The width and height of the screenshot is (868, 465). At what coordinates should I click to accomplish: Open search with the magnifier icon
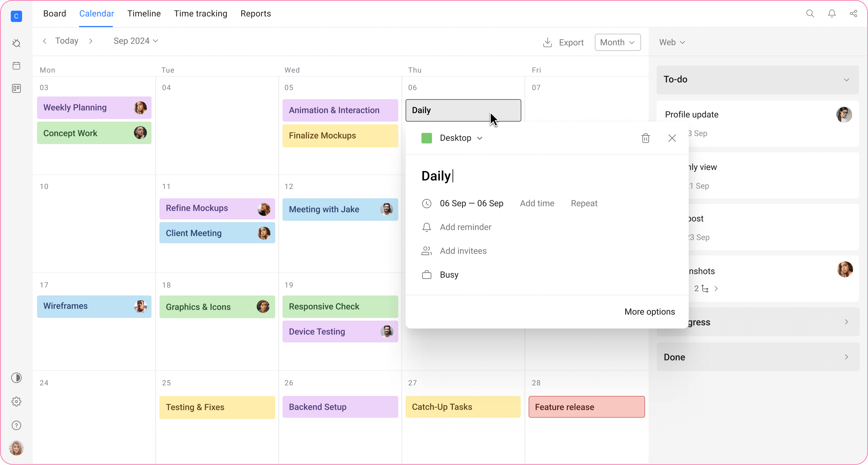(810, 14)
